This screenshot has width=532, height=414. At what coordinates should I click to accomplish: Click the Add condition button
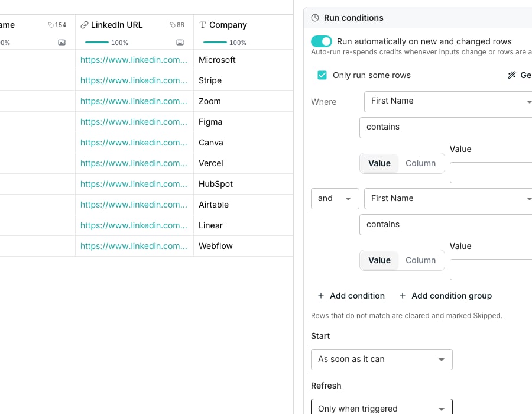(351, 296)
